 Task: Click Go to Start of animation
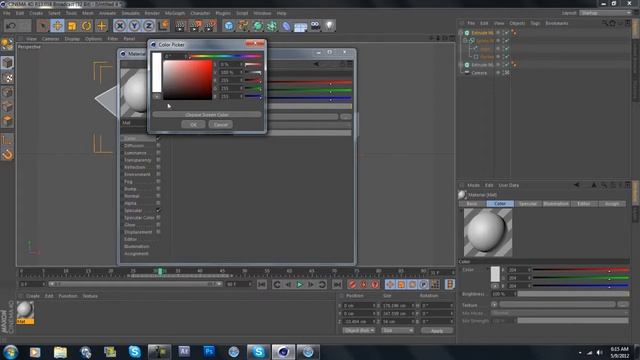(x=262, y=284)
